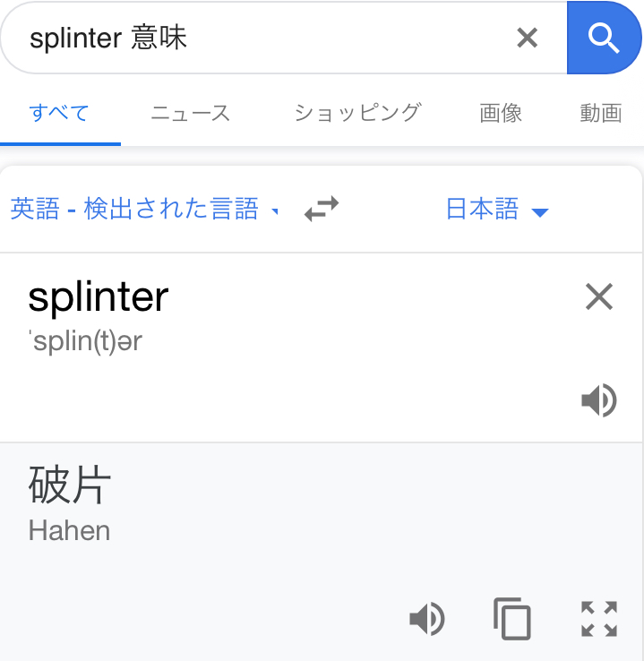Expand the translation to full screen
This screenshot has width=644, height=661.
point(599,618)
